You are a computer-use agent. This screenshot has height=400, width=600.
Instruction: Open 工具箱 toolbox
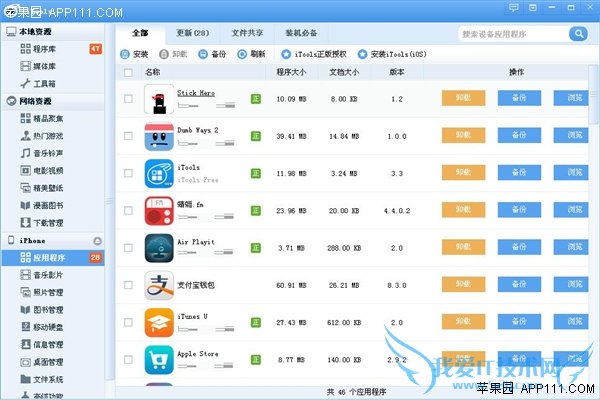[x=52, y=83]
